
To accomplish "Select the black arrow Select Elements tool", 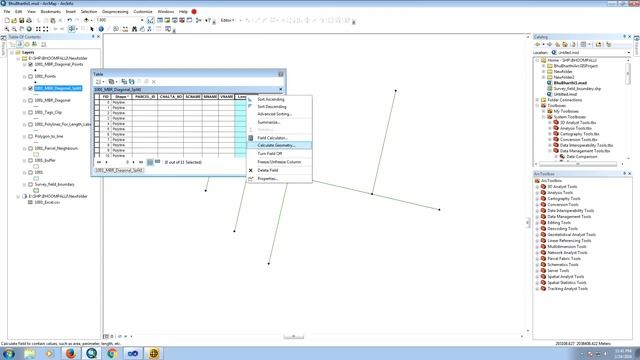I will (92, 29).
